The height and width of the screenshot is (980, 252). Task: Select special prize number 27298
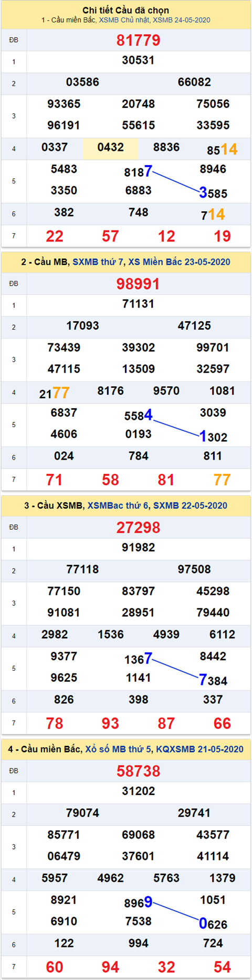coord(139,528)
